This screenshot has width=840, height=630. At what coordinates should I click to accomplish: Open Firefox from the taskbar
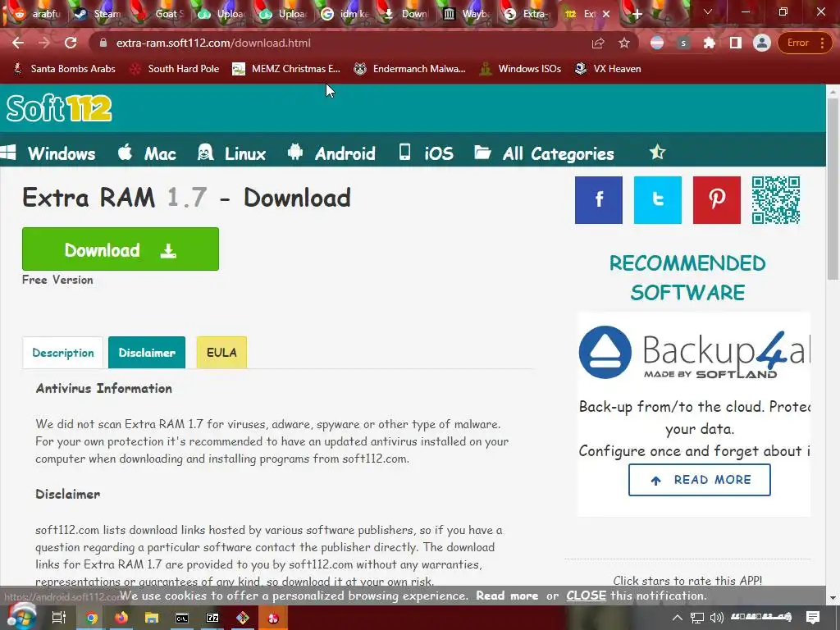121,618
